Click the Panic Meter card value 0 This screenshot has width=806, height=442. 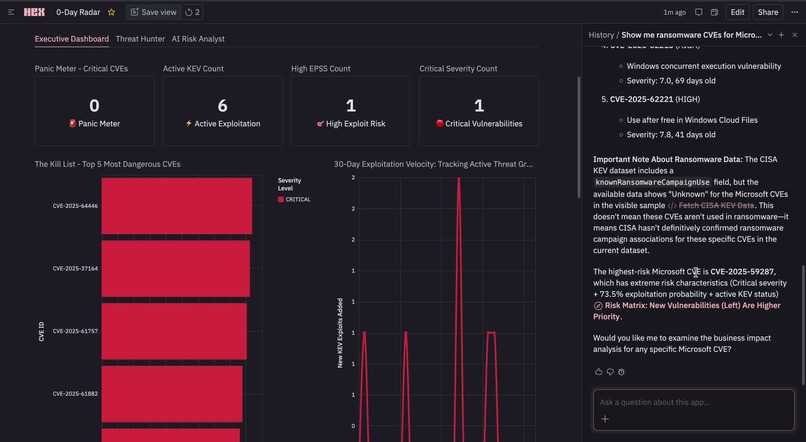[x=94, y=106]
